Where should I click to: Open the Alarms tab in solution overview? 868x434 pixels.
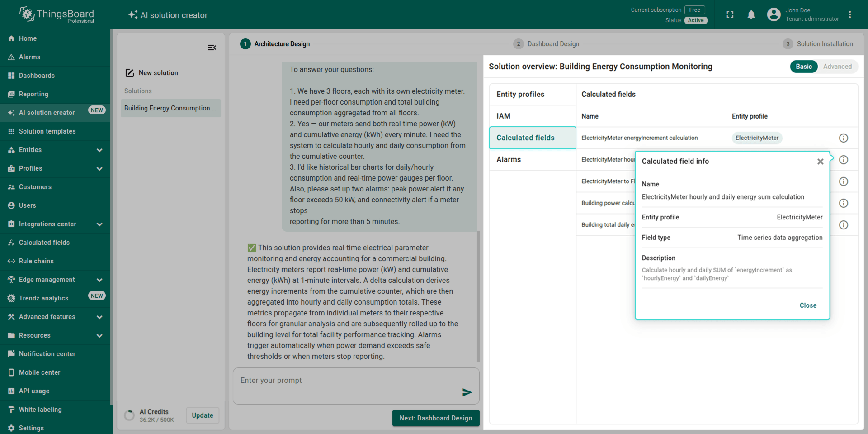pos(509,159)
